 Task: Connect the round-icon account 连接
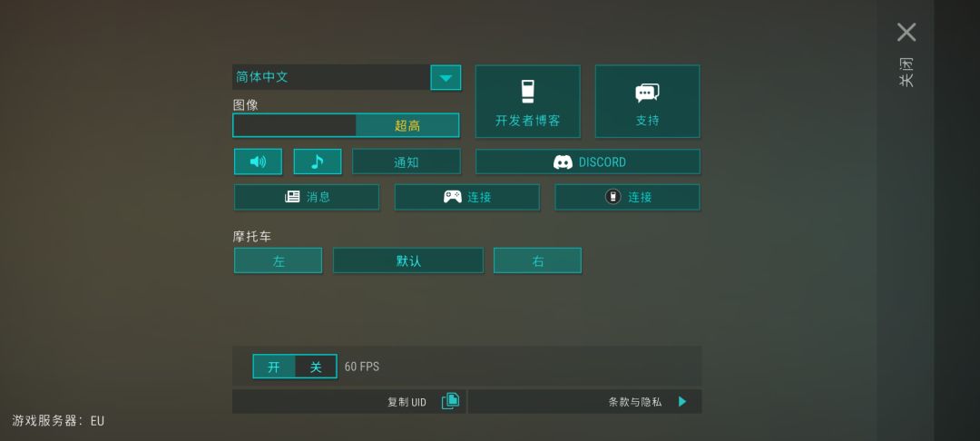pos(628,197)
